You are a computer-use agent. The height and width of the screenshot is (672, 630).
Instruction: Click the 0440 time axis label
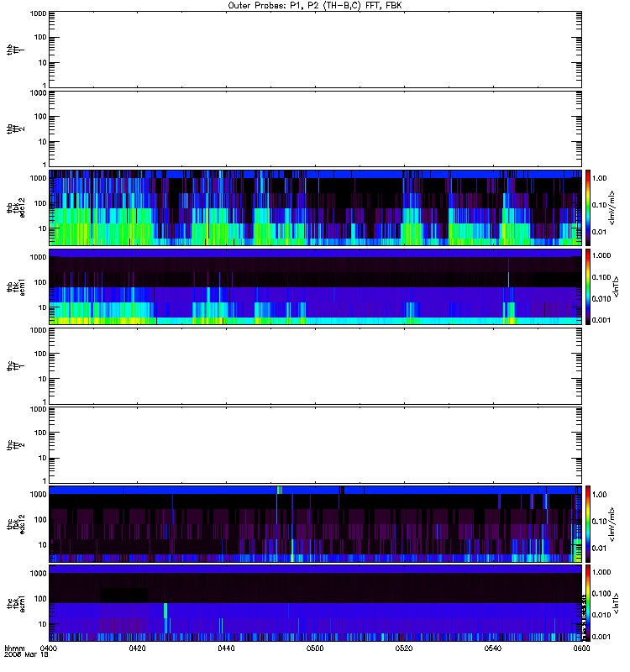click(226, 648)
